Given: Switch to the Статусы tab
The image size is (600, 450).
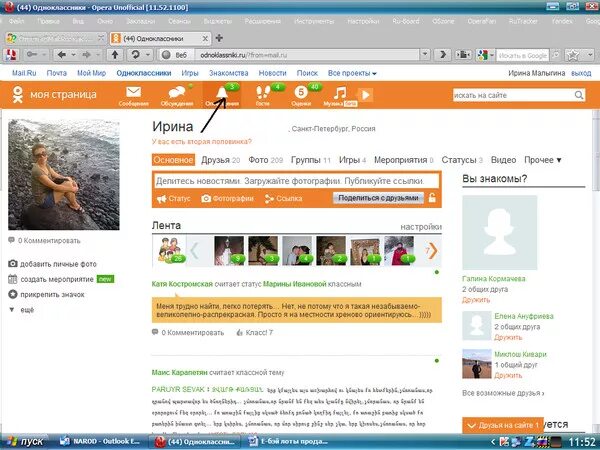Looking at the screenshot, I should coord(462,160).
